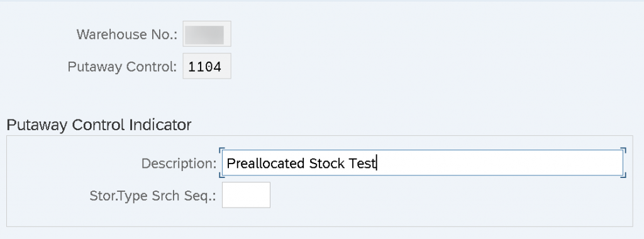The width and height of the screenshot is (644, 239).
Task: Click the Putaway Control Indicator heading
Action: 99,125
